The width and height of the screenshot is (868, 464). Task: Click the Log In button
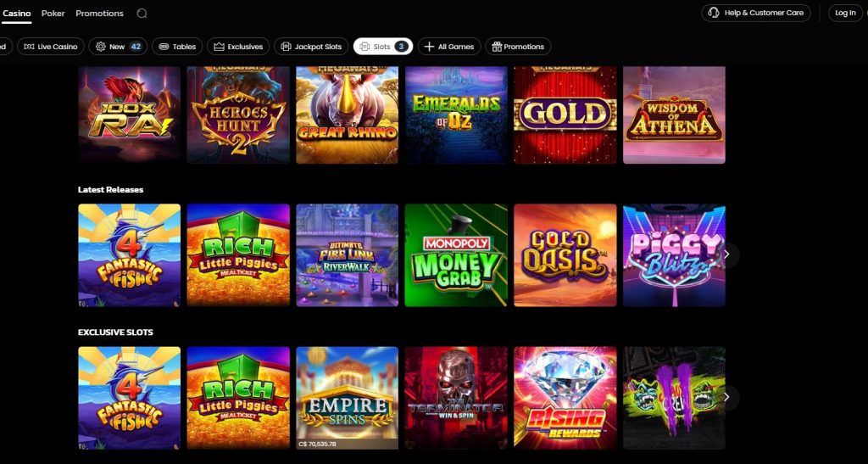(x=845, y=13)
